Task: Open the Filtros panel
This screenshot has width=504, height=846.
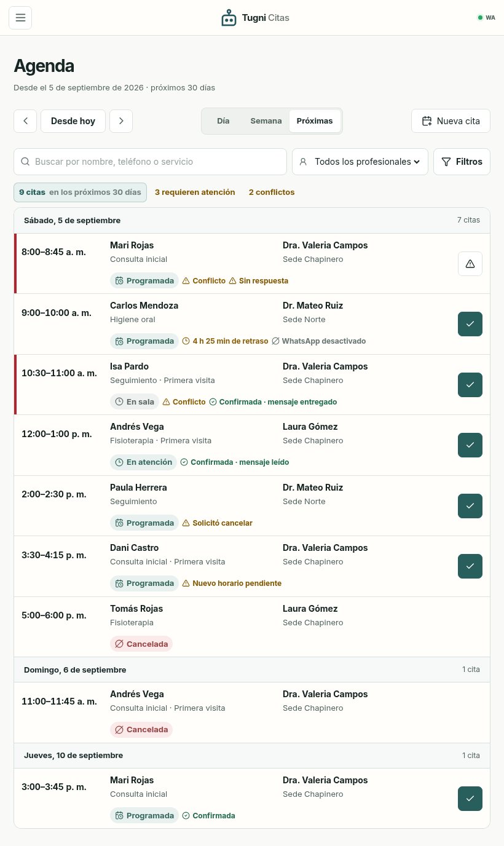Action: [x=462, y=162]
